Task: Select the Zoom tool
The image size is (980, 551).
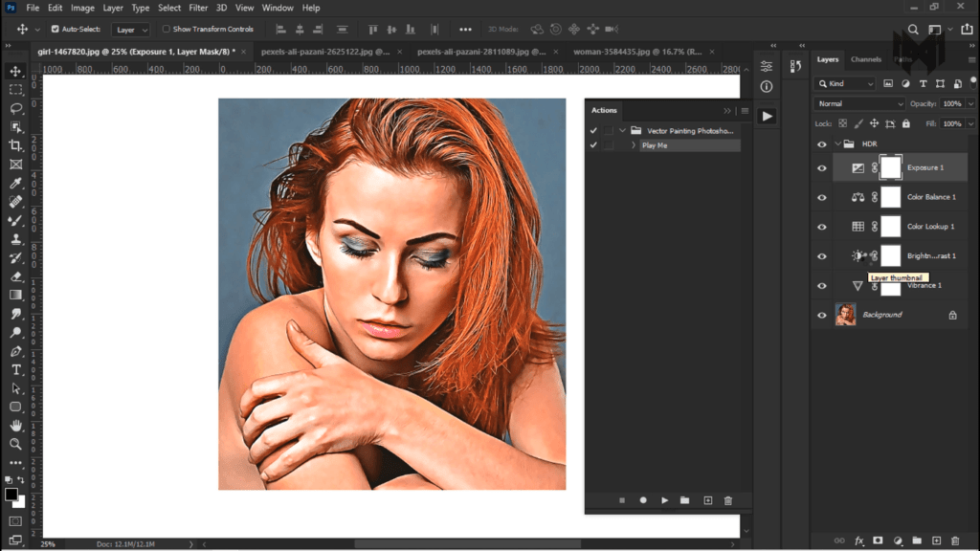Action: [x=15, y=444]
